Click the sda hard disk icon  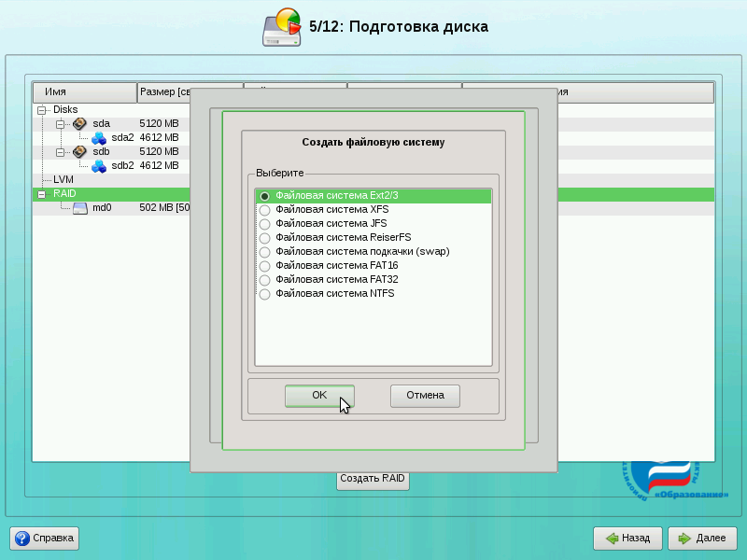coord(79,123)
